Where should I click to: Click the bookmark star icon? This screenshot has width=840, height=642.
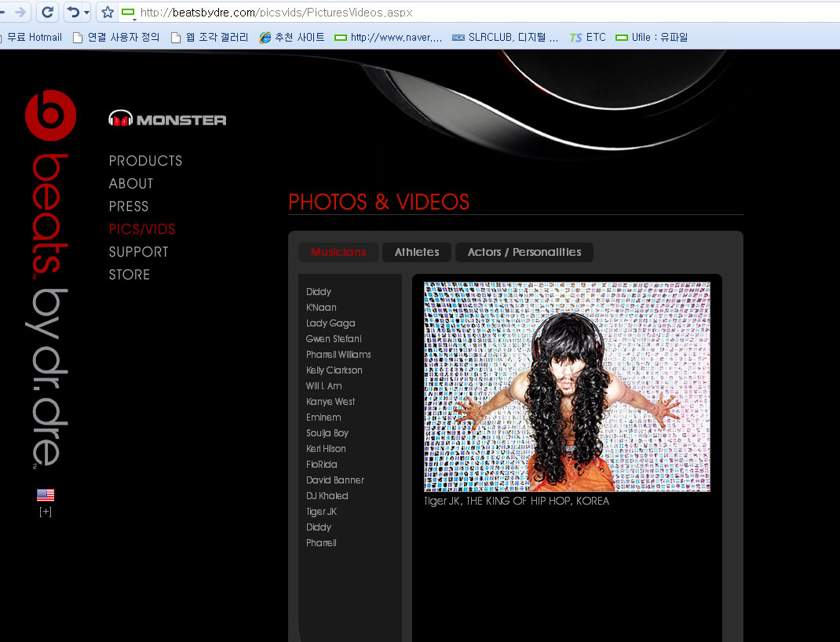108,12
